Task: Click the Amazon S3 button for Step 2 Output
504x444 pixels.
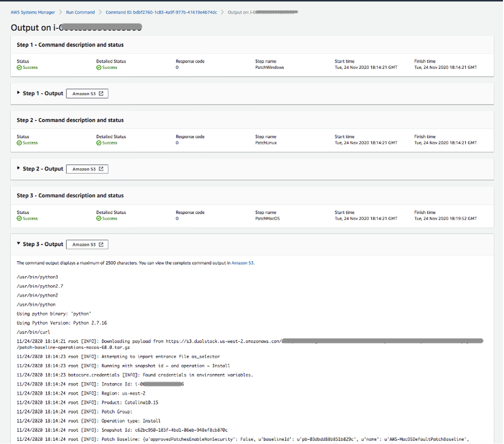Action: click(x=87, y=169)
